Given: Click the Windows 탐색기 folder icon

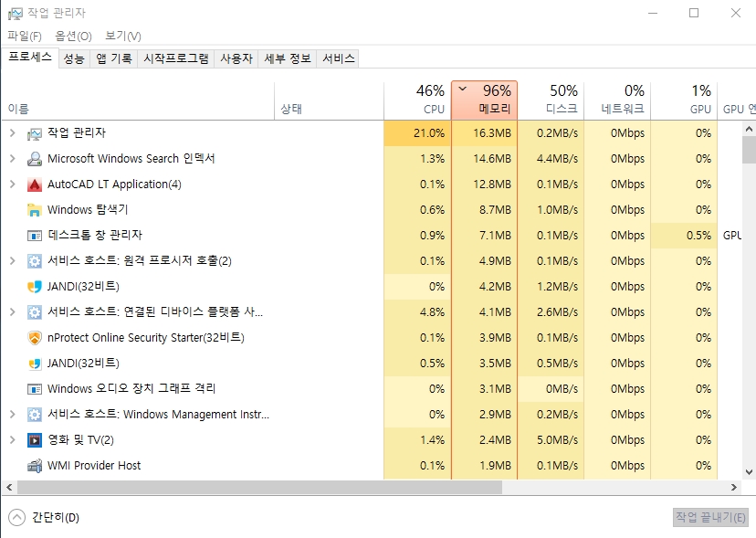Looking at the screenshot, I should tap(35, 210).
